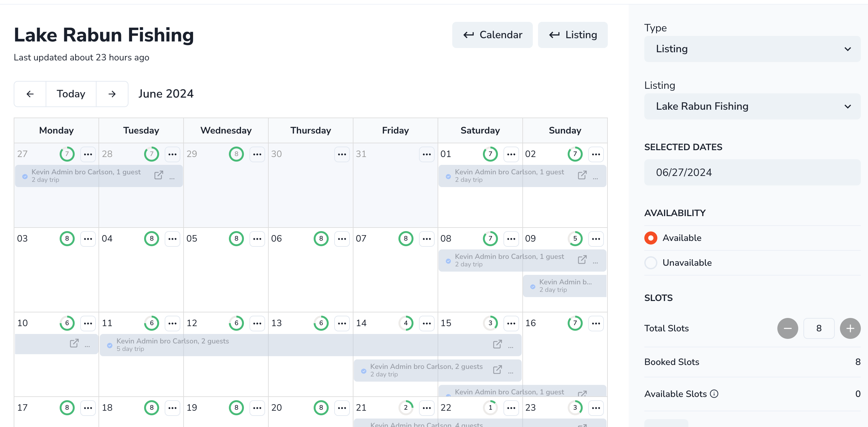Open external link on June 08 booking
Screen dimensions: 868x427
[x=582, y=260]
